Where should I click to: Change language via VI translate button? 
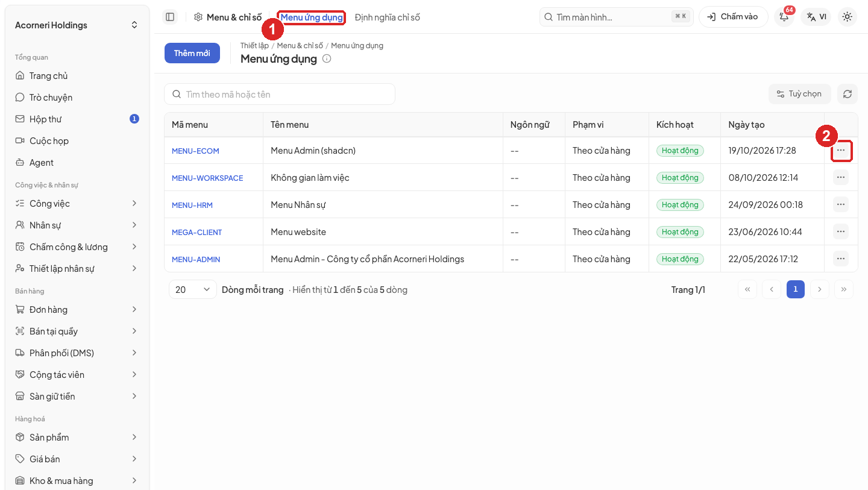click(816, 17)
